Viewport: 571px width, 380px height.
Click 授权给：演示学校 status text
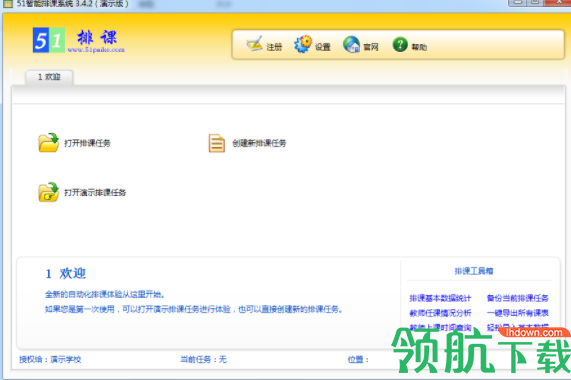50,360
